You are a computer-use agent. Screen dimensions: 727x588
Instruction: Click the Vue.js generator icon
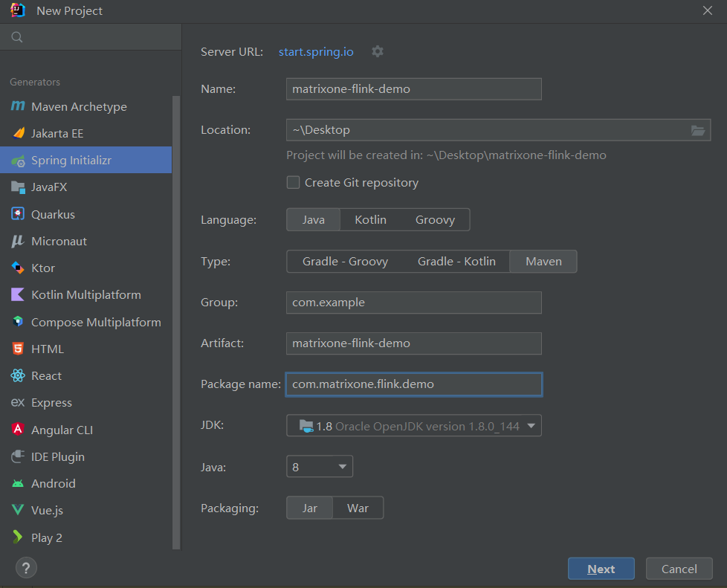(x=18, y=510)
